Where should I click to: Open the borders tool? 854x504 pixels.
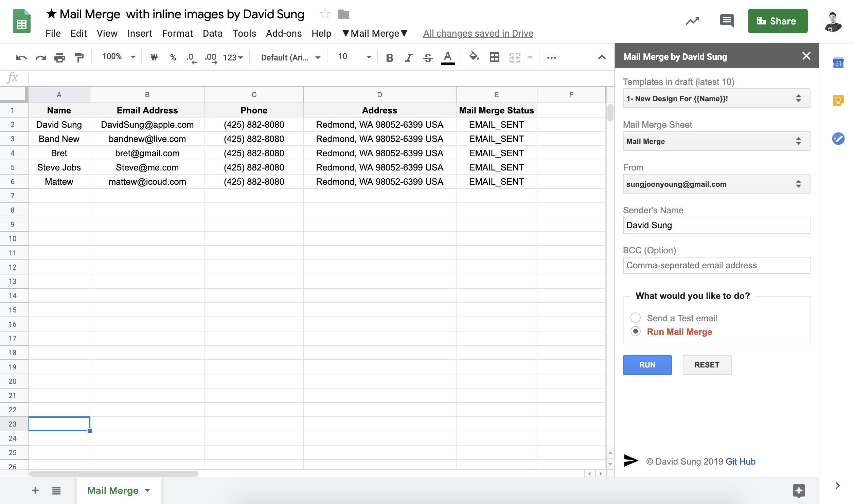click(494, 57)
